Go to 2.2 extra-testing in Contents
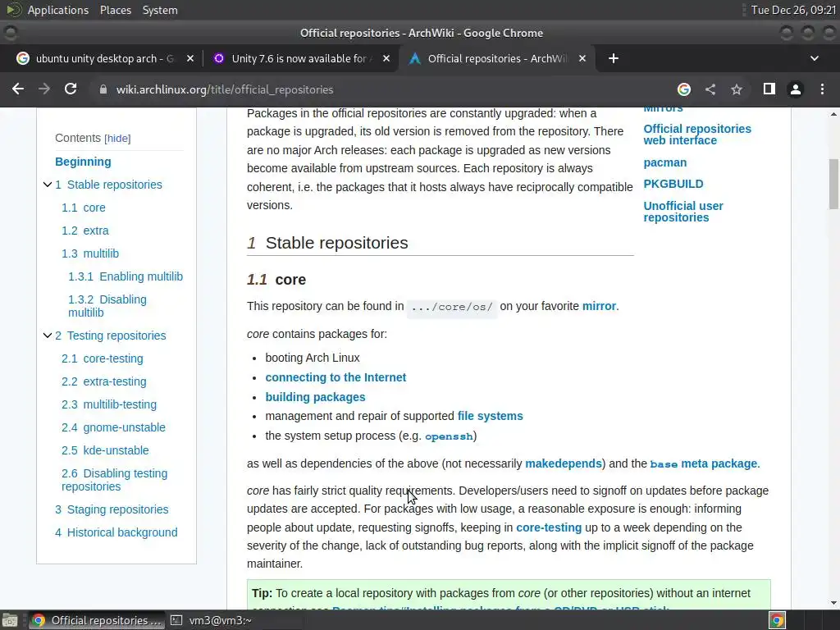This screenshot has width=840, height=630. coord(104,381)
